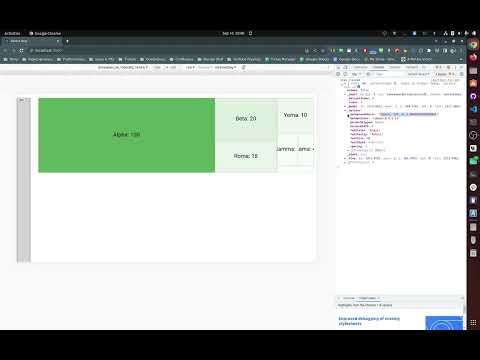Switch to the Sources tab in DevTools
This screenshot has width=480, height=360.
click(x=395, y=67)
